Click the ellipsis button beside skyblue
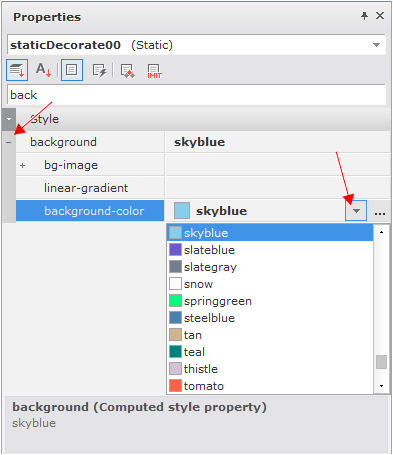Screen dimensions: 393x455 (x=380, y=211)
